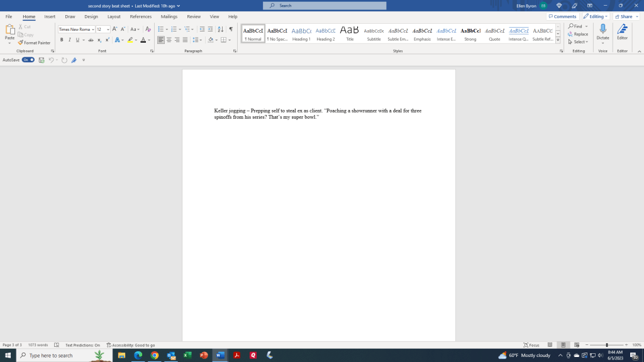Apply strikethrough to text
The width and height of the screenshot is (644, 362).
coord(91,40)
